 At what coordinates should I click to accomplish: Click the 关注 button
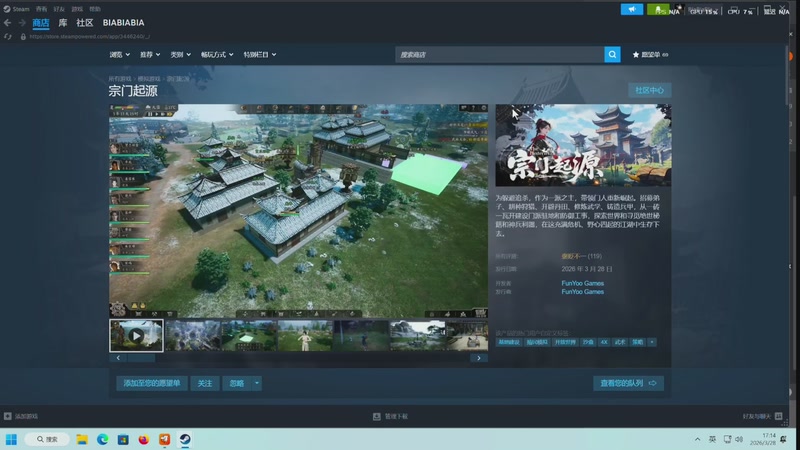pos(205,383)
